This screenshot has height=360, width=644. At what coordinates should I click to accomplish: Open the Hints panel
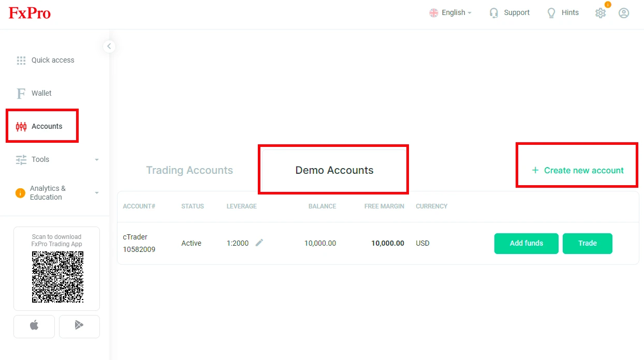coord(563,12)
